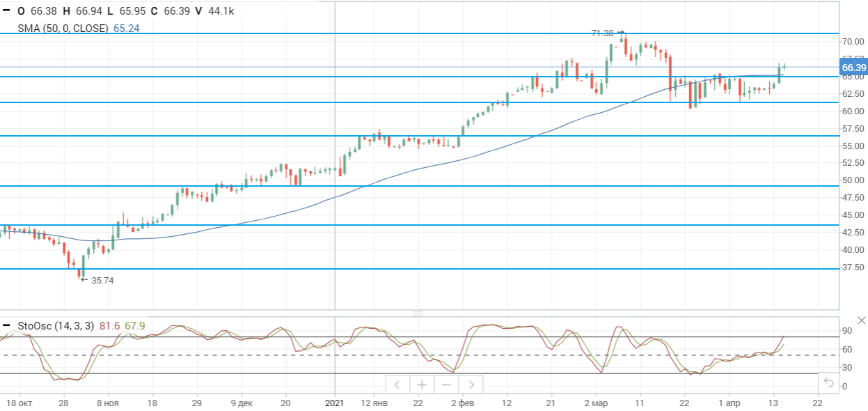
Task: Click the '8 ноя' date label
Action: pos(108,403)
